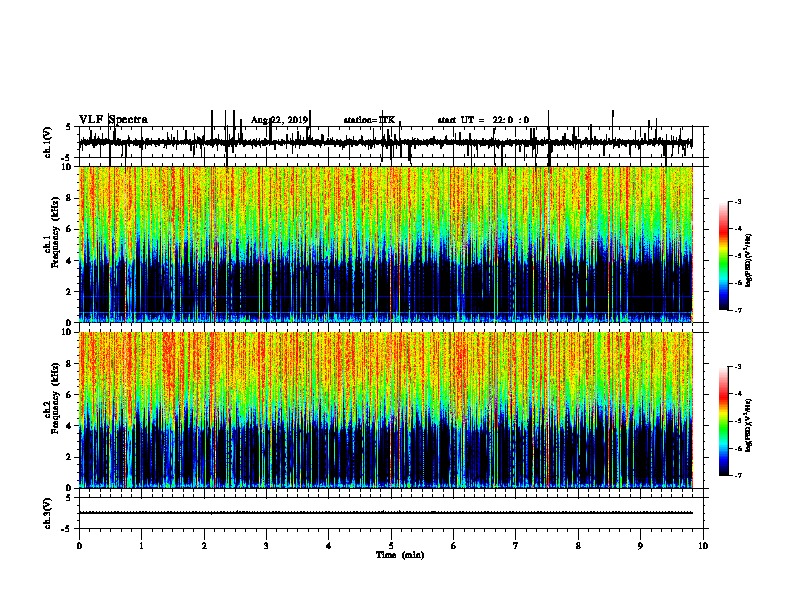Click time axis tick label "2"

204,546
